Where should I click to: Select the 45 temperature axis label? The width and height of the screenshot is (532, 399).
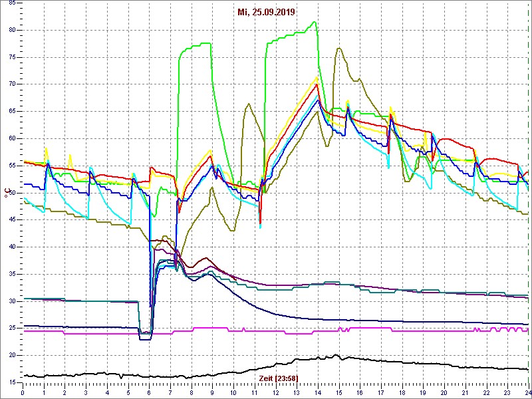coord(12,220)
